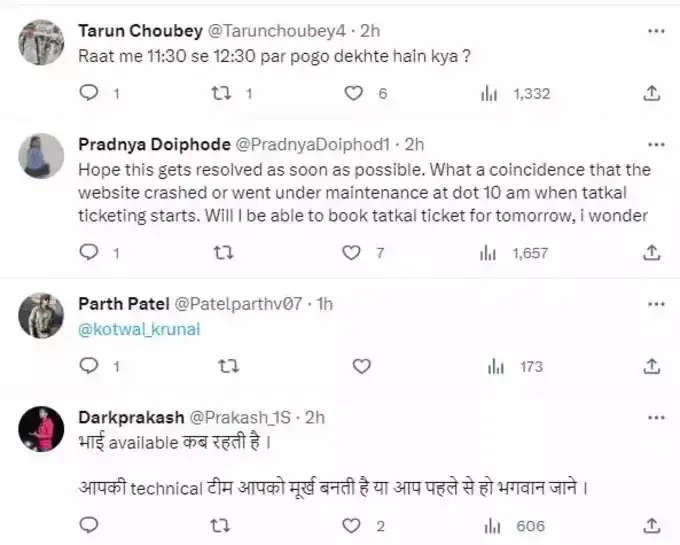The height and width of the screenshot is (545, 680).
Task: Like Darkprakash's tweet
Action: click(x=353, y=526)
